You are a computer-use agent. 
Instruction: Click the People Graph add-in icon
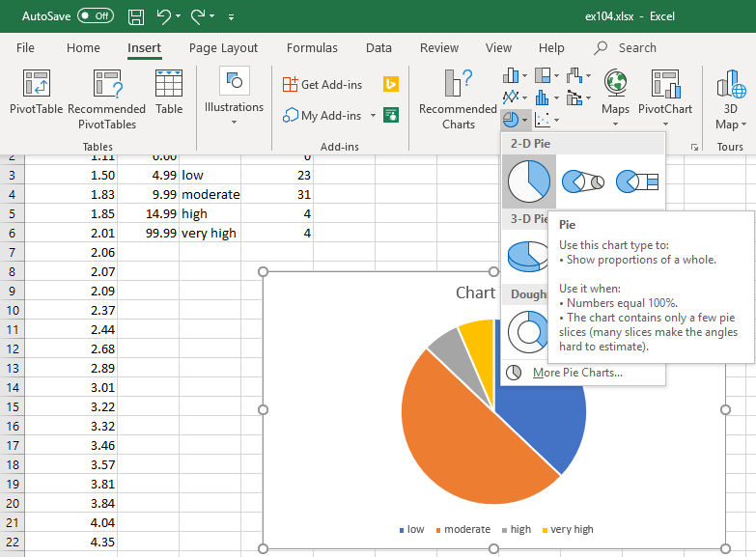(x=390, y=115)
